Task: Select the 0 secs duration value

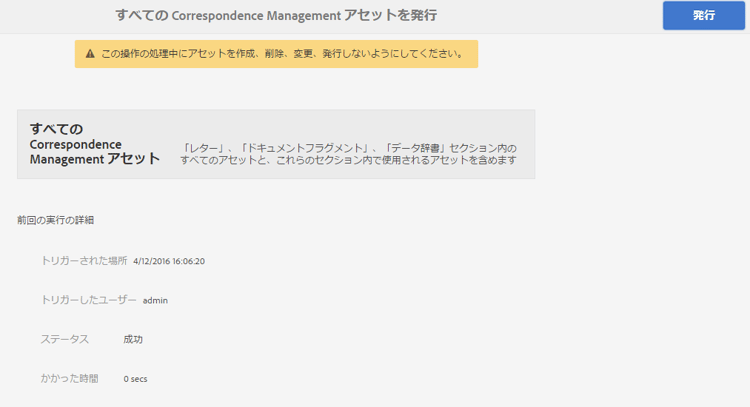Action: coord(135,379)
